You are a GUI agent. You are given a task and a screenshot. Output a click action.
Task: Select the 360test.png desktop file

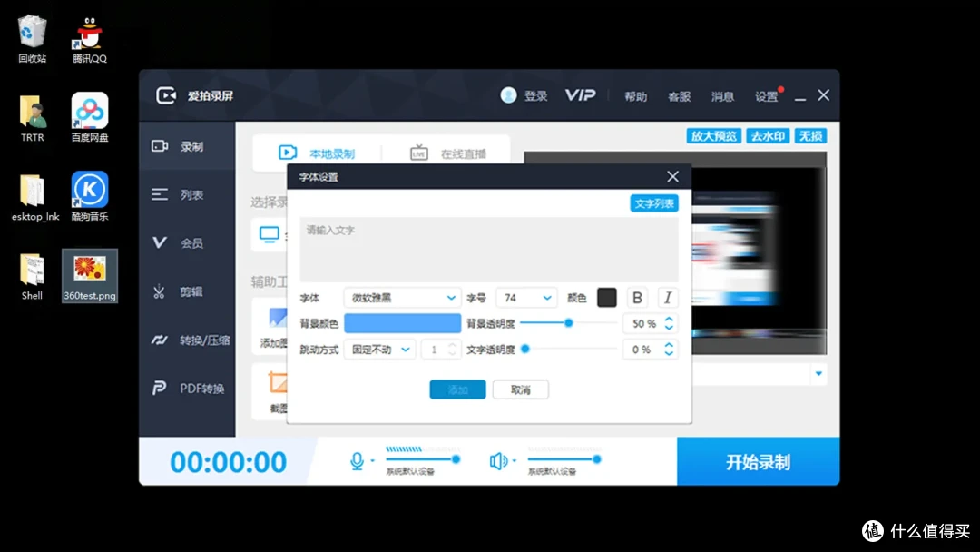[89, 276]
